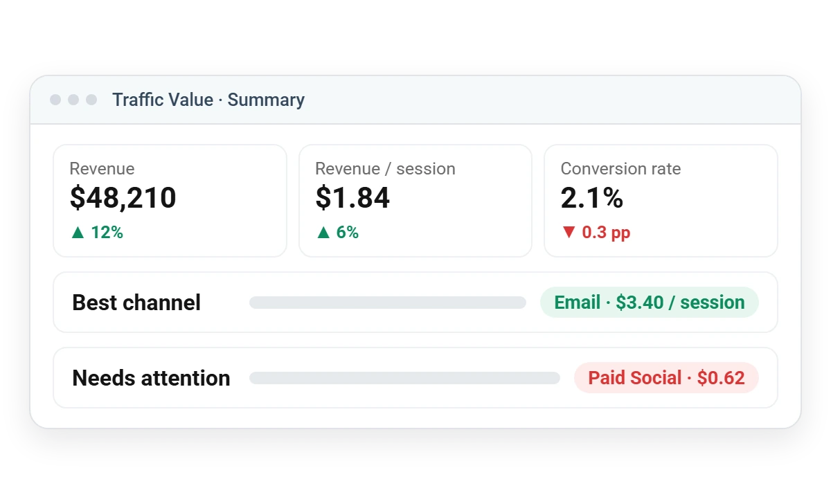Click the 2.1% conversion value
Image resolution: width=831 pixels, height=504 pixels.
pyautogui.click(x=592, y=198)
